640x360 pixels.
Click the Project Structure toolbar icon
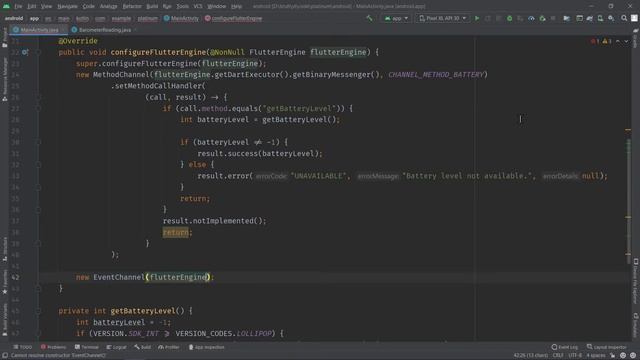(567, 18)
